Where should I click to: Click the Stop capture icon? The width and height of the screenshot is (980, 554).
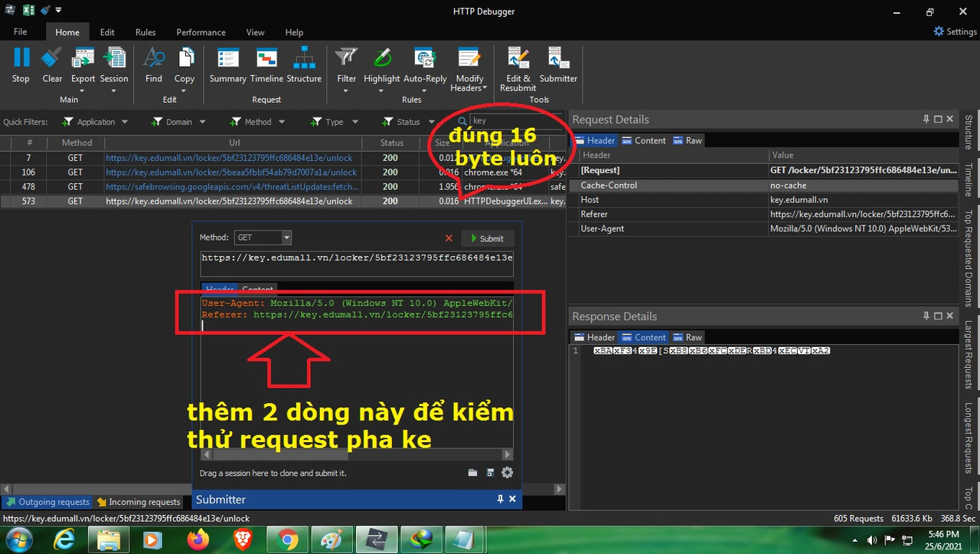[21, 57]
